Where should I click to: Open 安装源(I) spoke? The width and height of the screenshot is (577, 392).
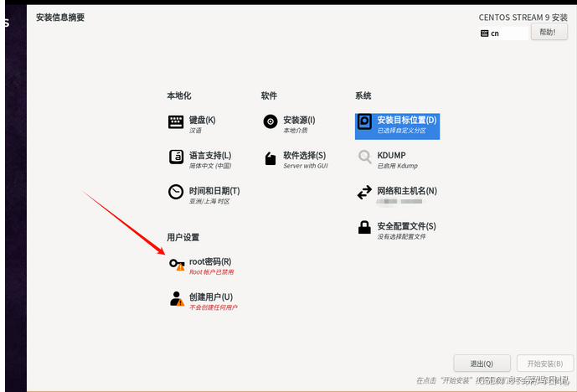click(299, 120)
